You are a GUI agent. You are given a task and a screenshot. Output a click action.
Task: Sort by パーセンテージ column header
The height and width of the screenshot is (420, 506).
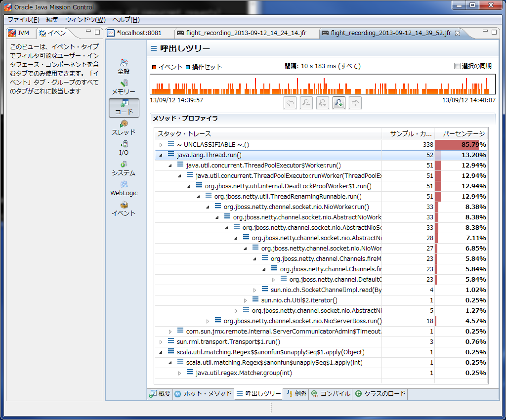(x=461, y=133)
